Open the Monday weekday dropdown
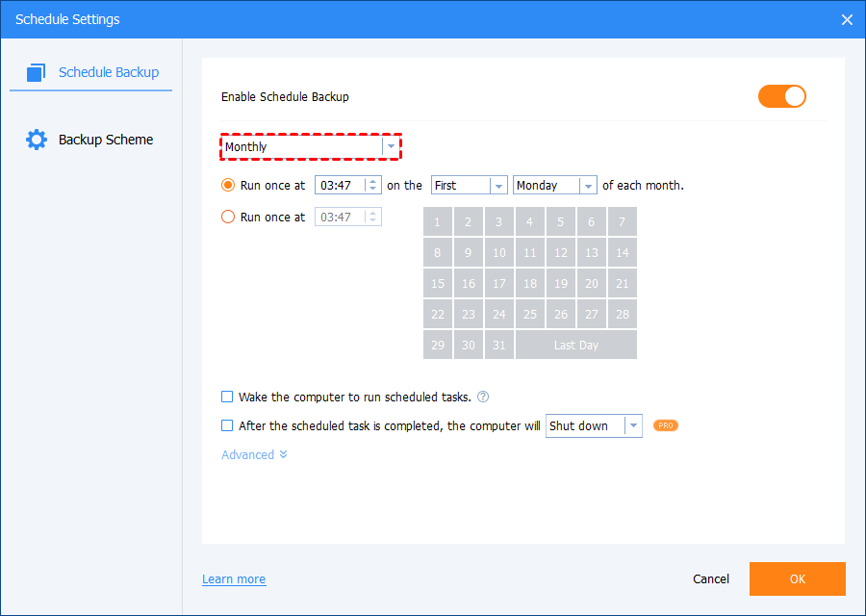866x616 pixels. pyautogui.click(x=555, y=186)
